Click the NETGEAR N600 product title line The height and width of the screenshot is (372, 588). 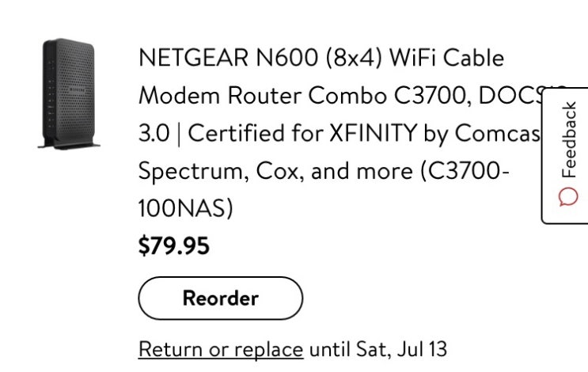[x=321, y=58]
